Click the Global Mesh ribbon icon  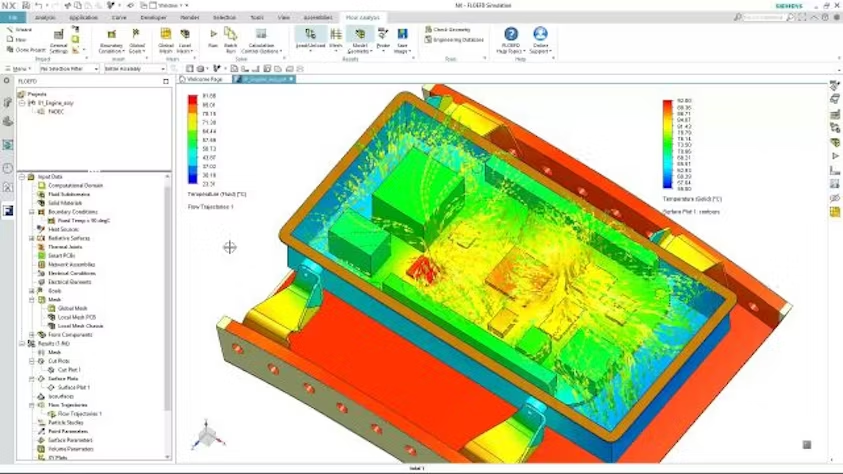coord(165,40)
